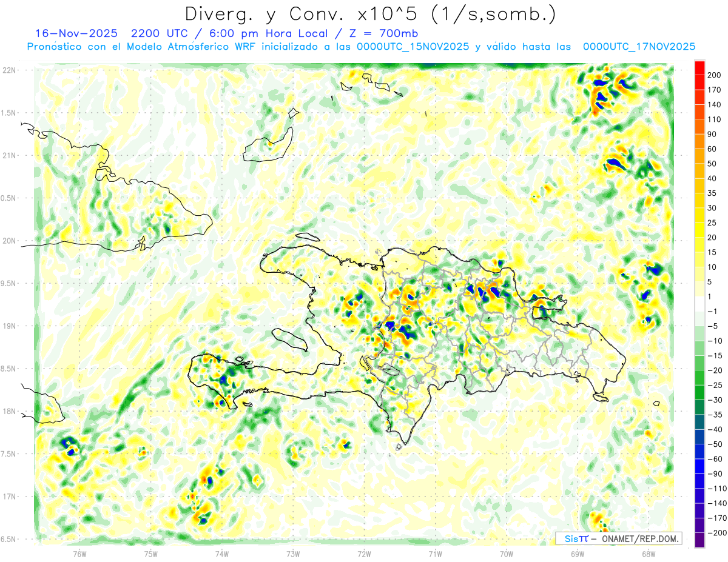The height and width of the screenshot is (562, 728).
Task: Click the '76W' longitude label
Action: [79, 554]
